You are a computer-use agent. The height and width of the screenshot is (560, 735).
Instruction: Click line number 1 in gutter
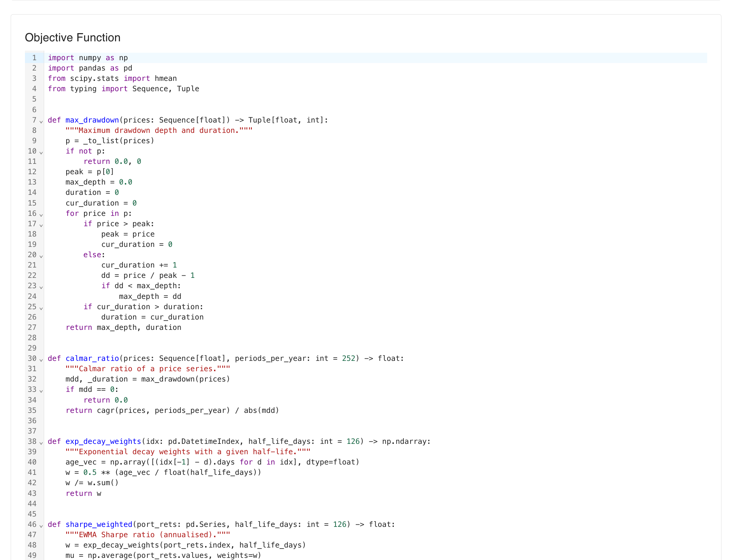pos(34,58)
